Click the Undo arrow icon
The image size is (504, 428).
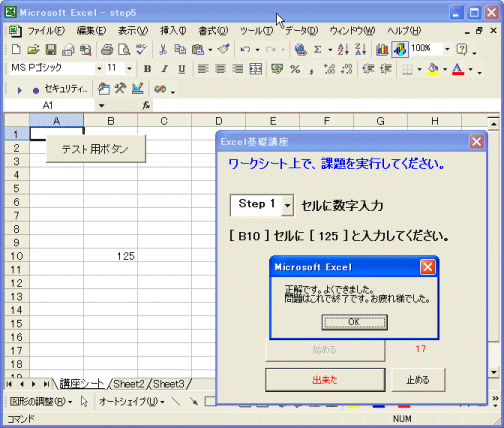[x=245, y=50]
